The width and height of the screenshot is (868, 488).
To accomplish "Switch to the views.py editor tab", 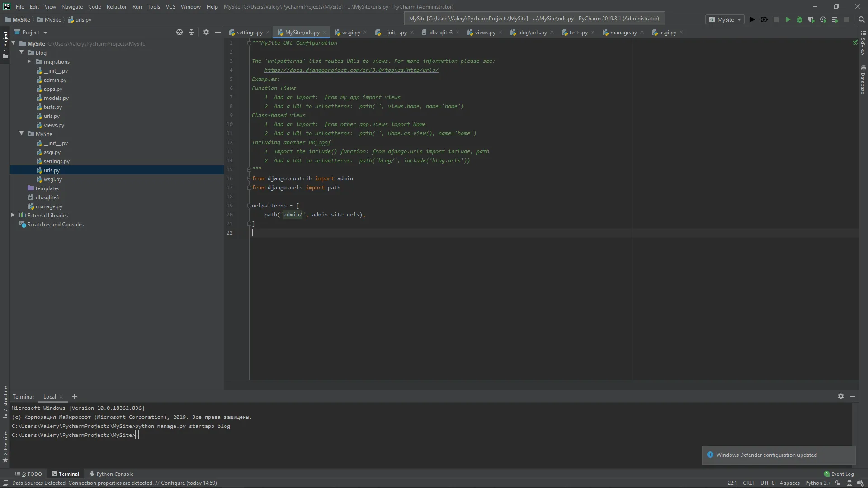I will 485,32.
